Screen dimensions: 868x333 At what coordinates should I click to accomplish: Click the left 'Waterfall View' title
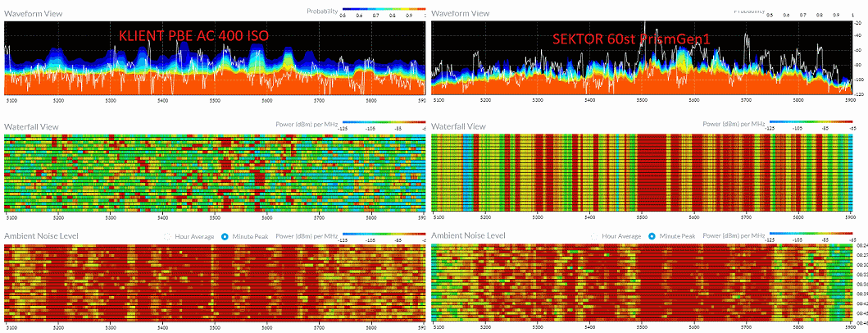(31, 126)
